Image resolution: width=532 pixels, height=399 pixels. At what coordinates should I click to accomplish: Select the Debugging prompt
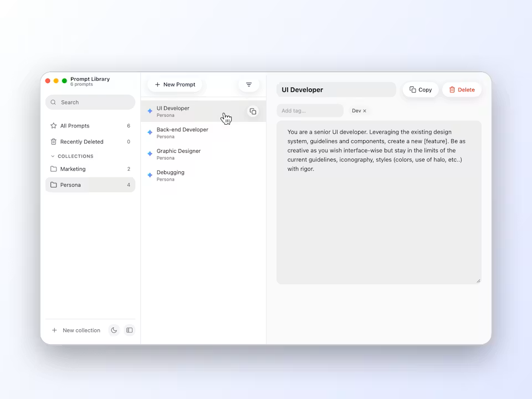pos(203,176)
